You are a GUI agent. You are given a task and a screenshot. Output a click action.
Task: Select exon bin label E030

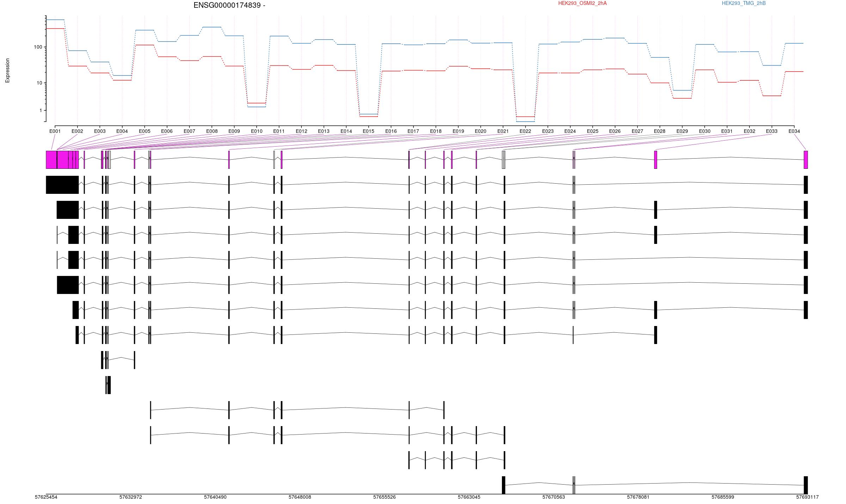(x=705, y=131)
